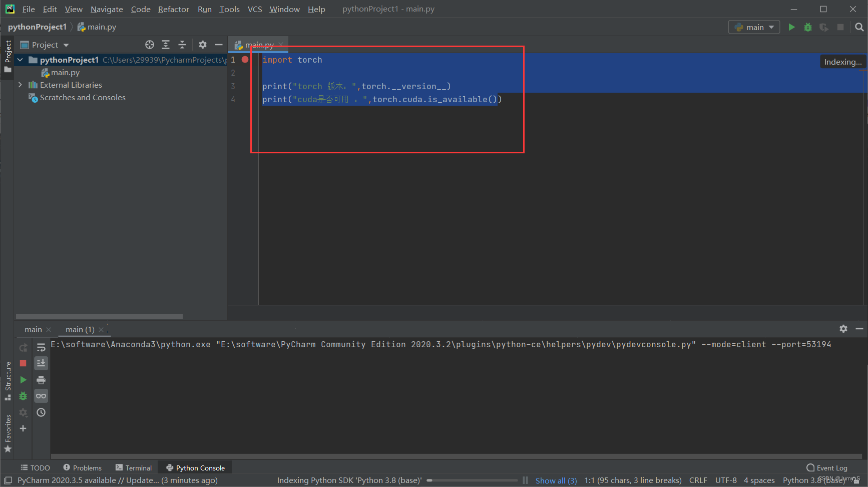Run with coverage icon in the top toolbar
This screenshot has width=868, height=487.
point(824,27)
